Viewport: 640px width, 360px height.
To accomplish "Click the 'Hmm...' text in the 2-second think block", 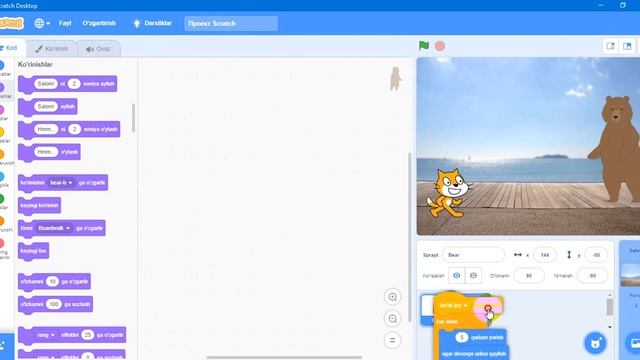I will point(46,129).
